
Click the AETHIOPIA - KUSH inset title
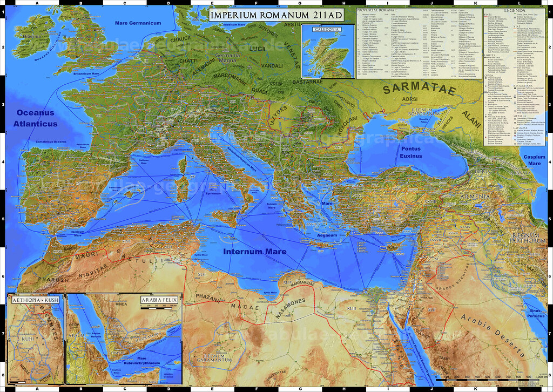[x=35, y=300]
